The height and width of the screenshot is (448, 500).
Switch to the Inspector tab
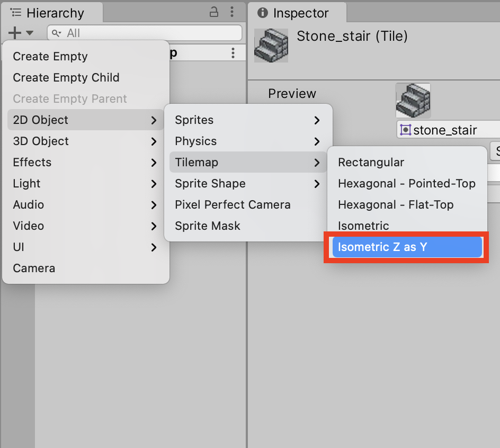click(x=297, y=13)
